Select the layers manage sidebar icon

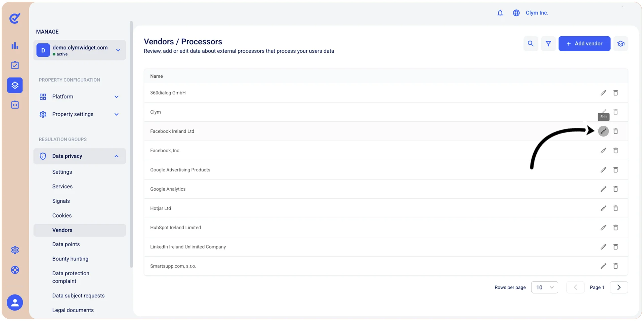[15, 85]
